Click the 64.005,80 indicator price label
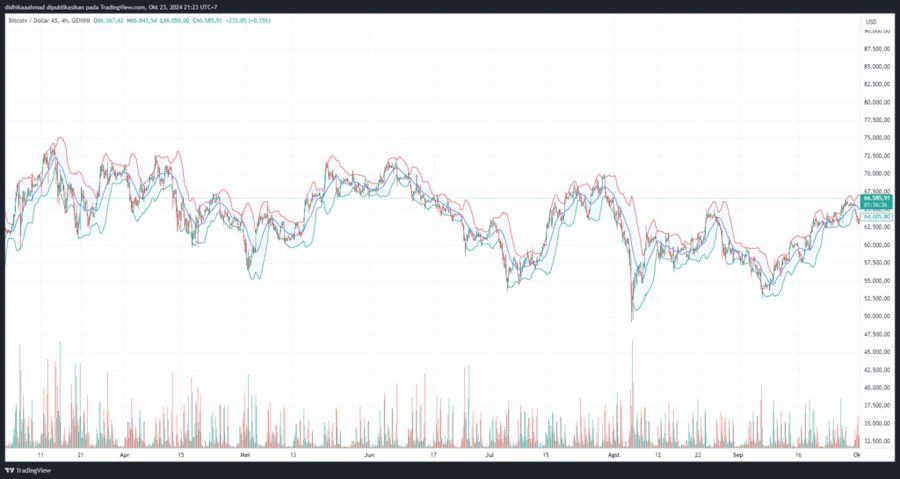Screen dimensions: 900x479 coord(878,217)
